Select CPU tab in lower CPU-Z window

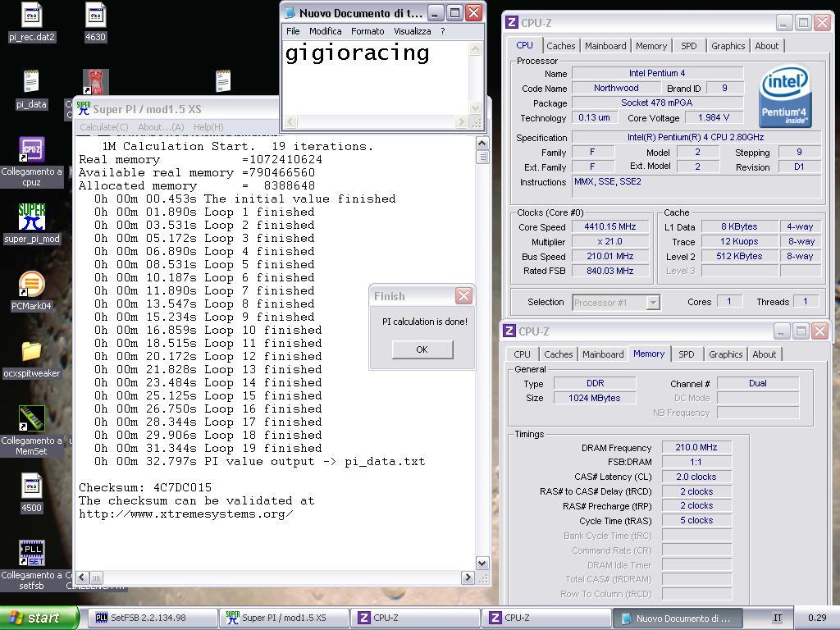[522, 354]
